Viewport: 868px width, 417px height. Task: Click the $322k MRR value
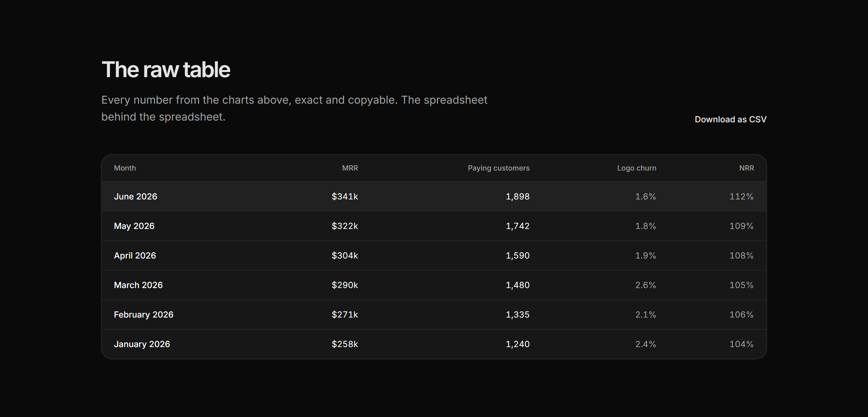click(345, 226)
